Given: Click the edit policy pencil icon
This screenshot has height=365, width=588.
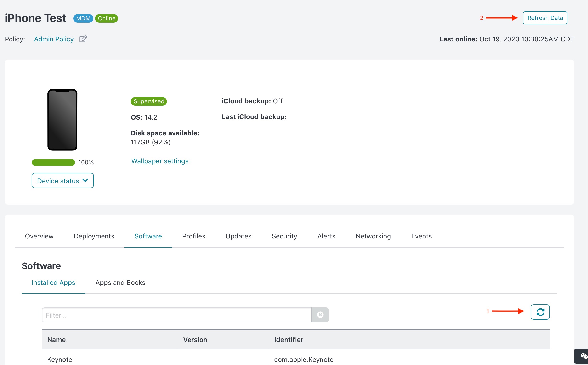Looking at the screenshot, I should [x=83, y=39].
